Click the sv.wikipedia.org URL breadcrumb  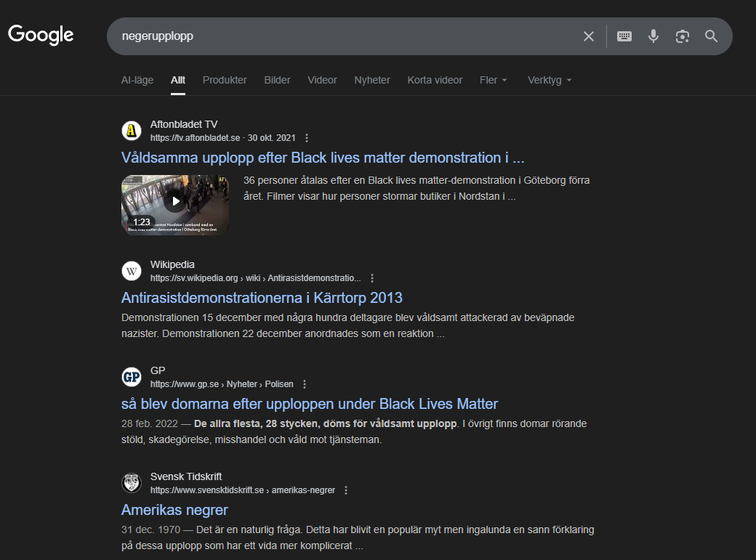(x=256, y=279)
